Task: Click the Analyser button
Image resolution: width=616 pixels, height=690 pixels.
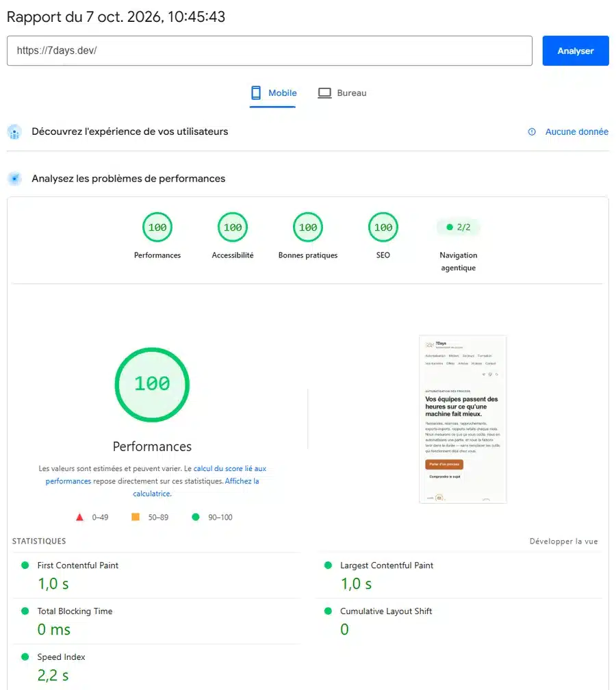Action: [x=575, y=51]
